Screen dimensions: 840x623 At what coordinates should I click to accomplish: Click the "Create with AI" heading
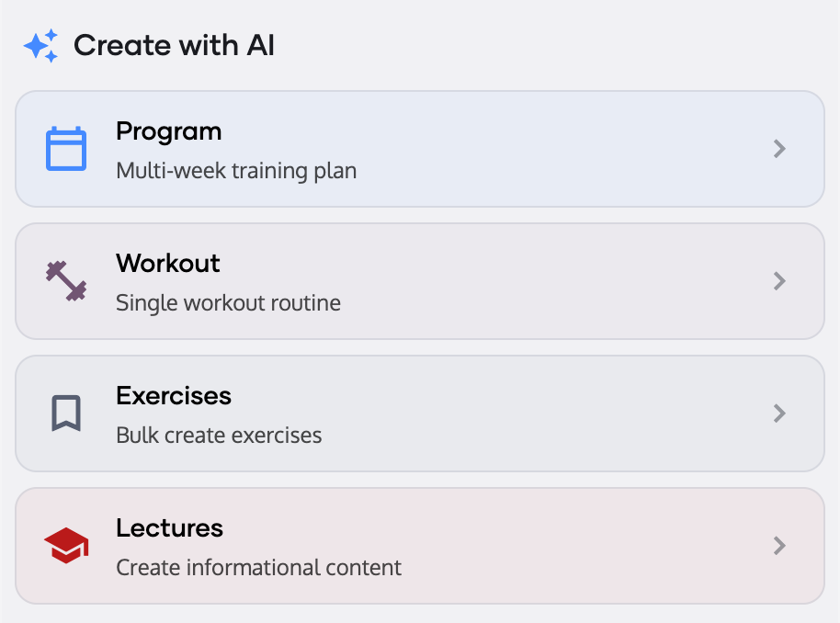pos(174,45)
